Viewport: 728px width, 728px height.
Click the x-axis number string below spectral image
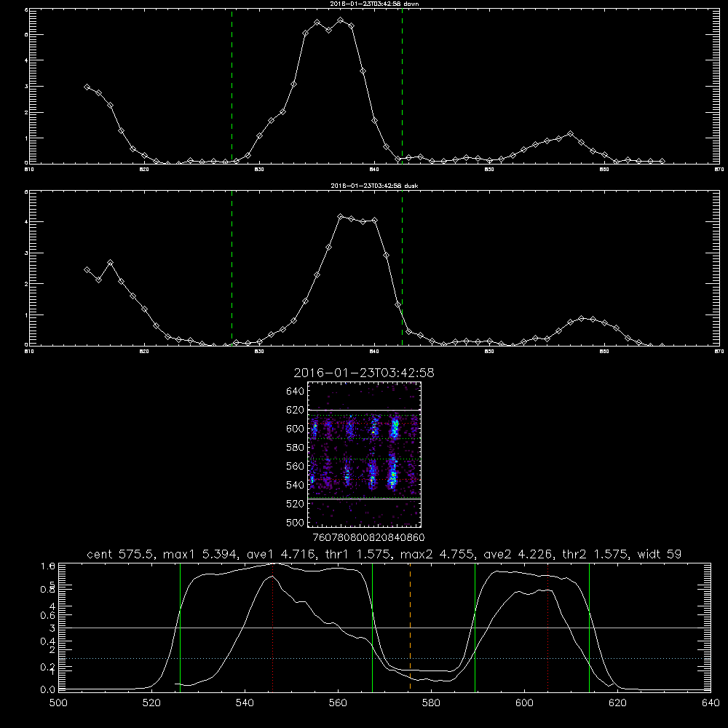[368, 538]
